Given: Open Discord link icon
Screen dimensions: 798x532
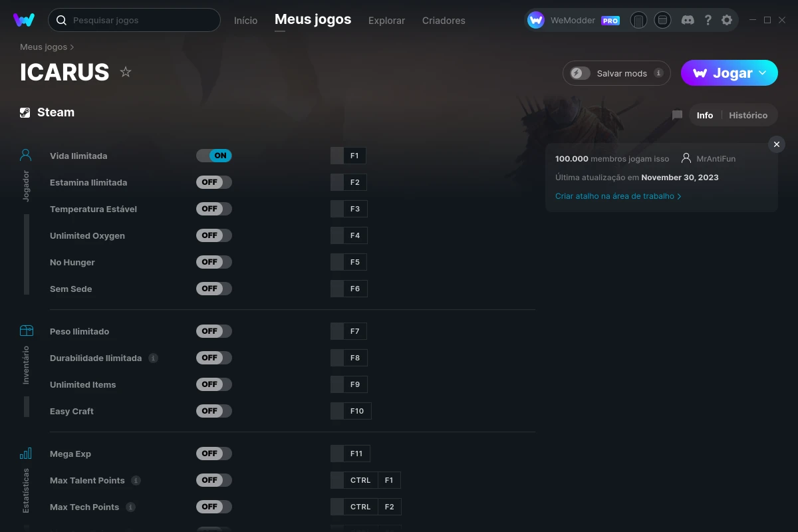Looking at the screenshot, I should pos(688,20).
